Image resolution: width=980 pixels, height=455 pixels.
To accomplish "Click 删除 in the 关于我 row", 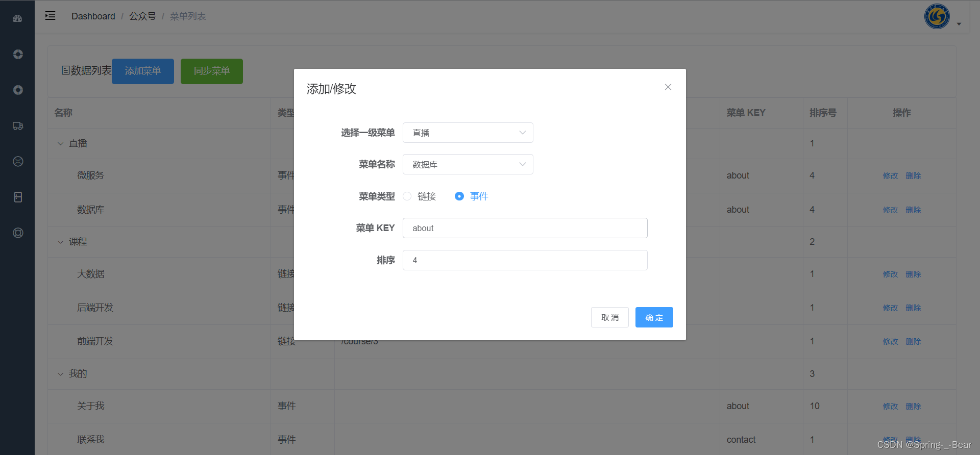I will pos(913,406).
